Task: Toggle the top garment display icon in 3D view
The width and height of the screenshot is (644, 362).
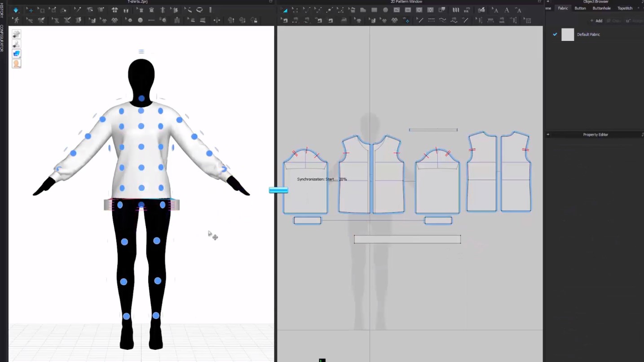Action: pos(16,34)
